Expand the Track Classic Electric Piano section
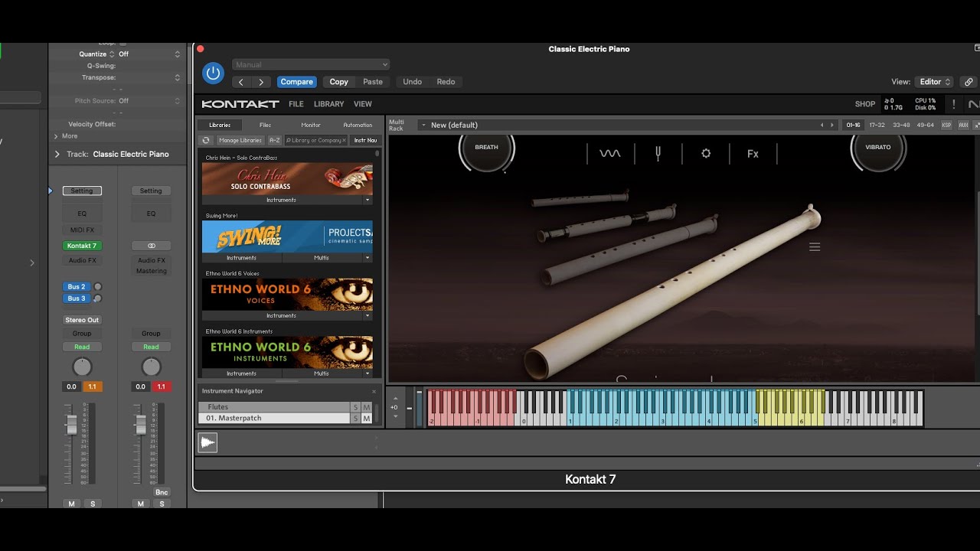 57,154
